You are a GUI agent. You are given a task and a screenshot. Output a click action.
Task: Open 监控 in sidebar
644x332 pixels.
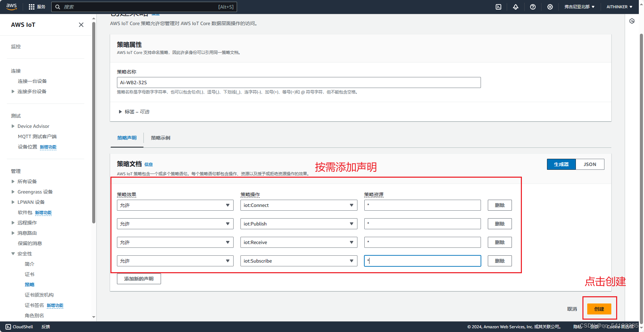pos(16,46)
